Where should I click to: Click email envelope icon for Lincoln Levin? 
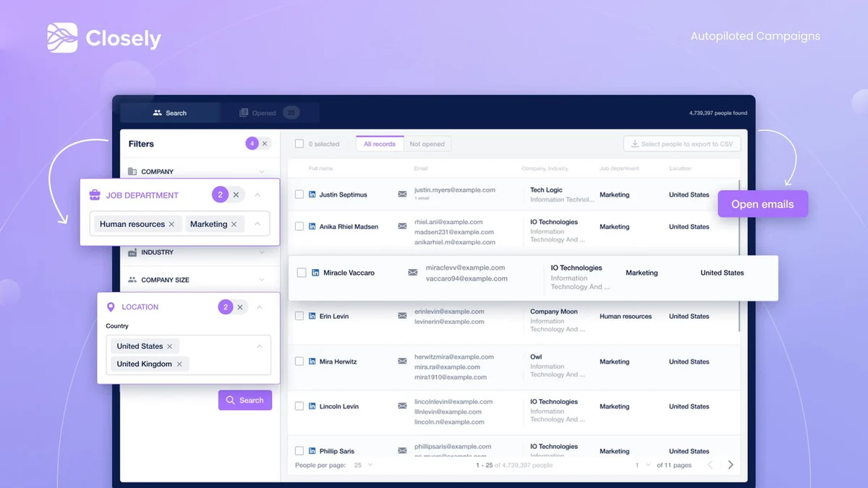click(402, 406)
